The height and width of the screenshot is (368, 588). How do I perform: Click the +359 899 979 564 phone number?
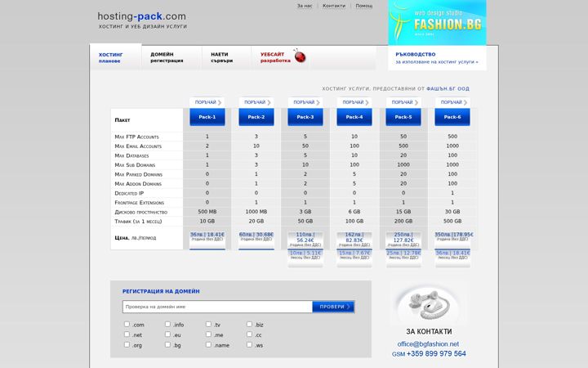coord(436,354)
